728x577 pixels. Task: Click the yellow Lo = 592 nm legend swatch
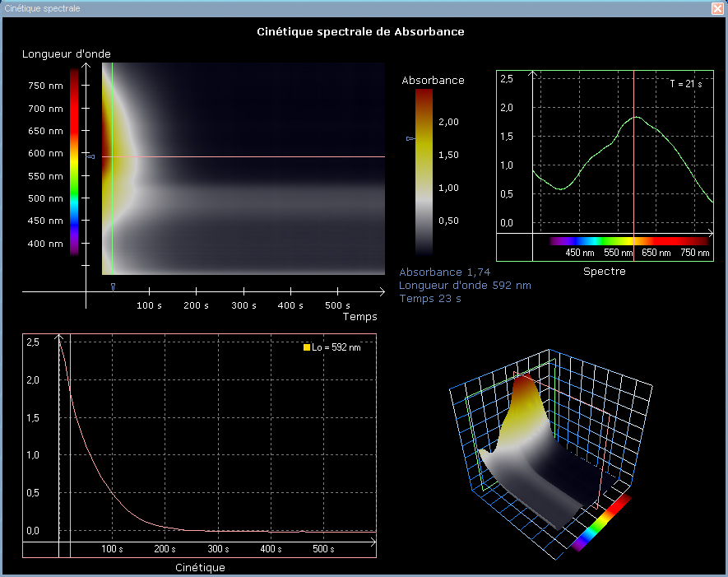click(x=307, y=347)
